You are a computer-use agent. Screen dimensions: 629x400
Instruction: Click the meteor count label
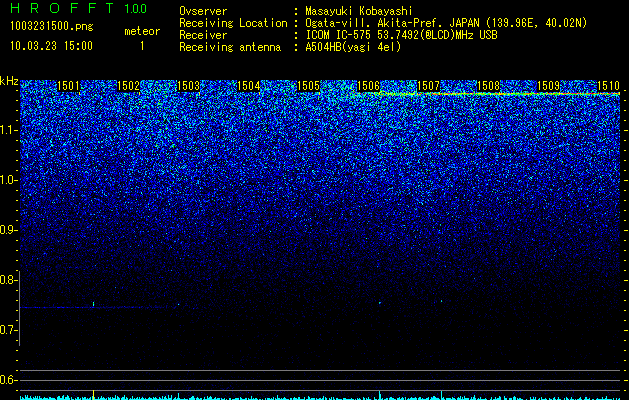coord(142,31)
